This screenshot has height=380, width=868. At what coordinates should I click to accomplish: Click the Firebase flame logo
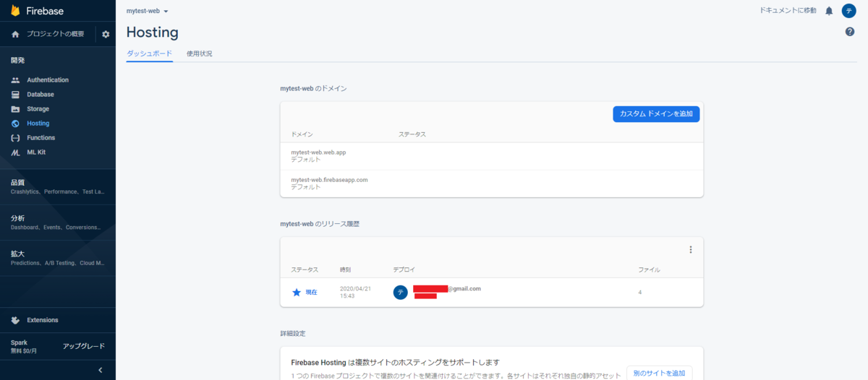[15, 11]
